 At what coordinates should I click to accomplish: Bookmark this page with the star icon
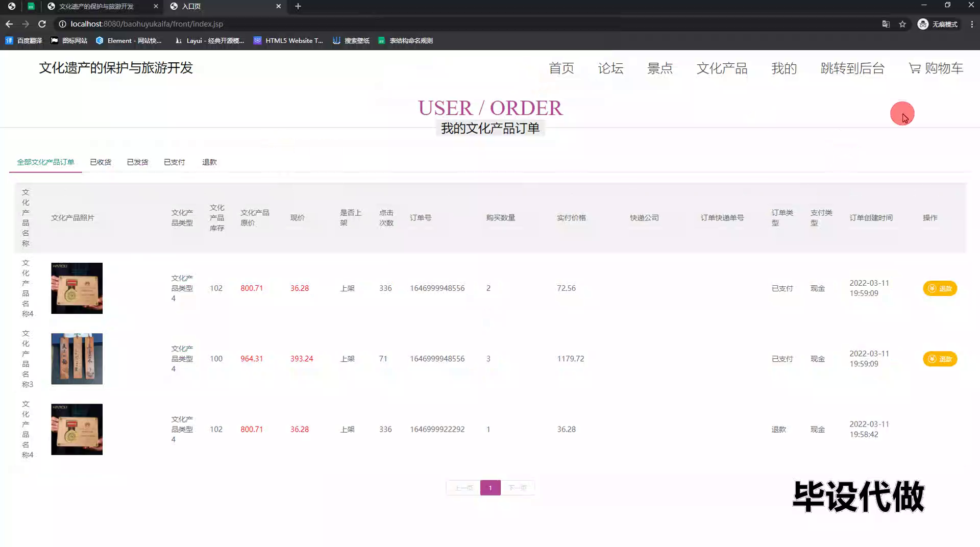pos(902,24)
